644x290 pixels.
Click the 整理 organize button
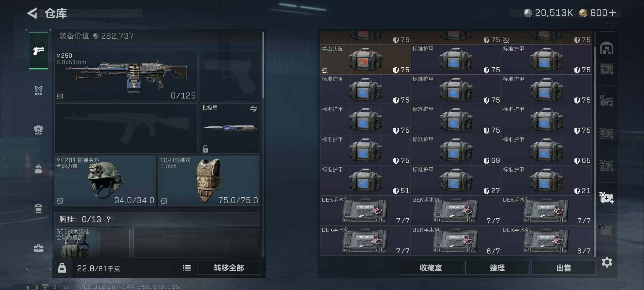click(x=497, y=268)
